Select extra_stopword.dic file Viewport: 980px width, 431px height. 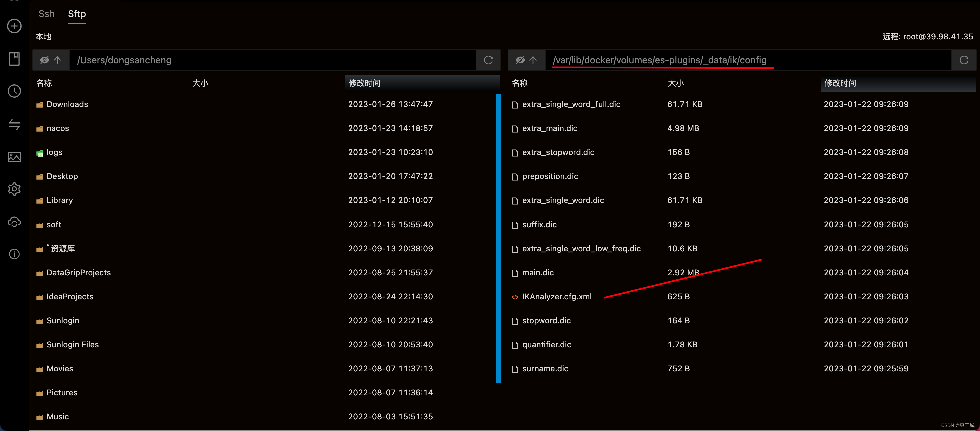[558, 152]
